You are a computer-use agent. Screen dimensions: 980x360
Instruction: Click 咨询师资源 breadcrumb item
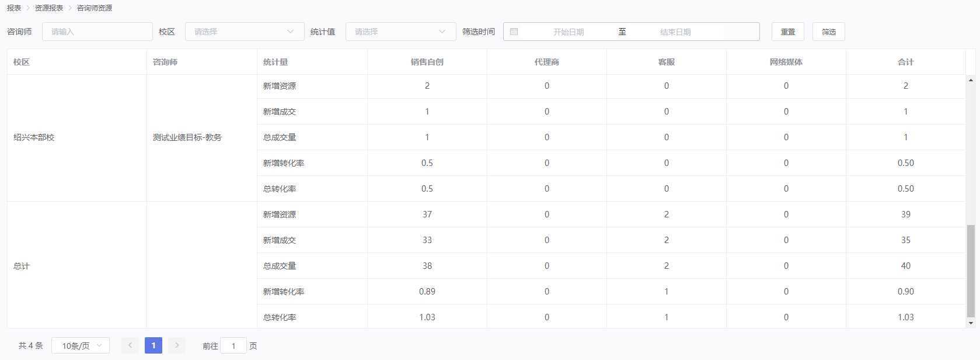pyautogui.click(x=95, y=8)
